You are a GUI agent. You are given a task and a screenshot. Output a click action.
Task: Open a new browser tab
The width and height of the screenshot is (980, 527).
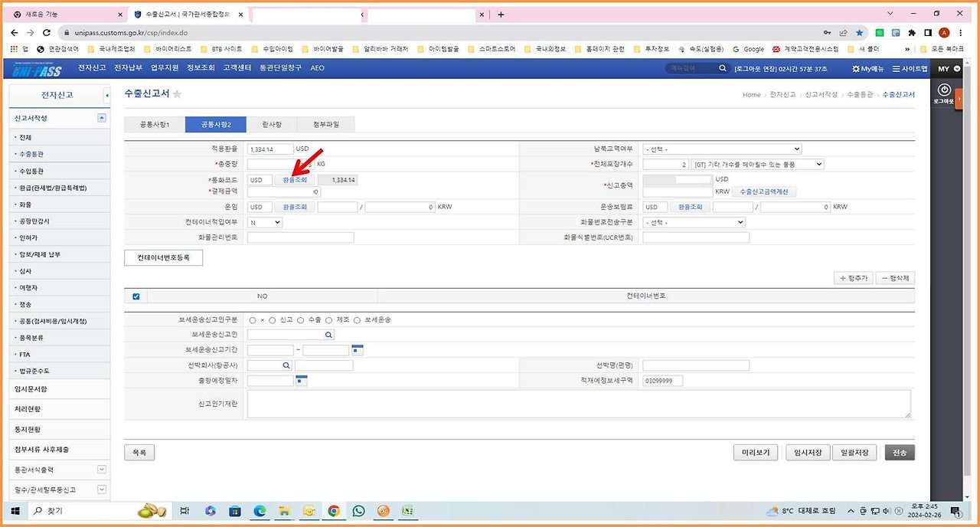[x=501, y=14]
